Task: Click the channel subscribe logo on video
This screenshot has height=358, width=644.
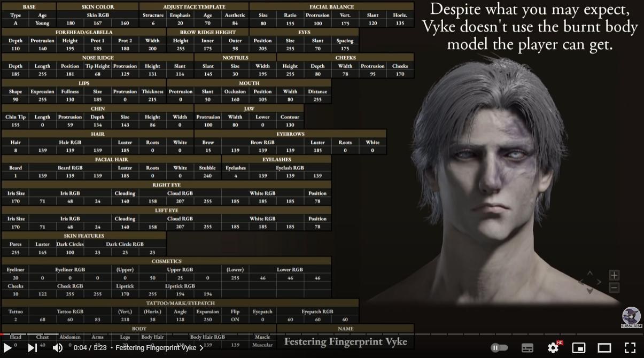Action: click(x=631, y=317)
